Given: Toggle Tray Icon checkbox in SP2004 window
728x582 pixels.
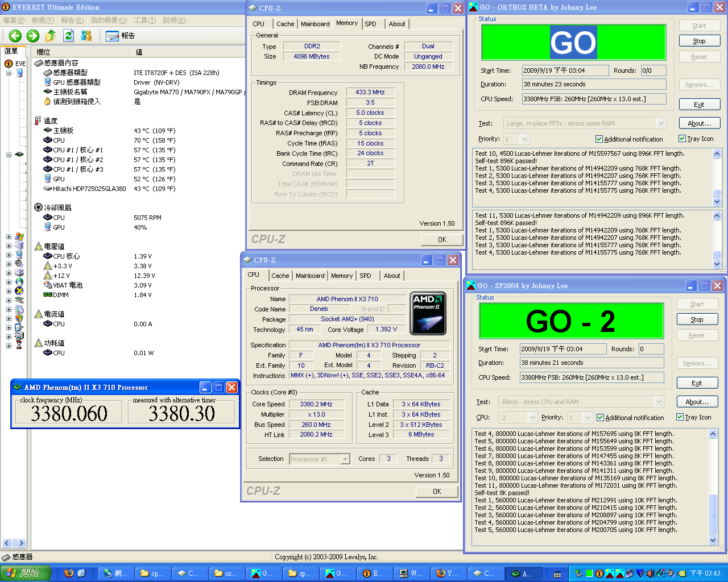Looking at the screenshot, I should [680, 417].
